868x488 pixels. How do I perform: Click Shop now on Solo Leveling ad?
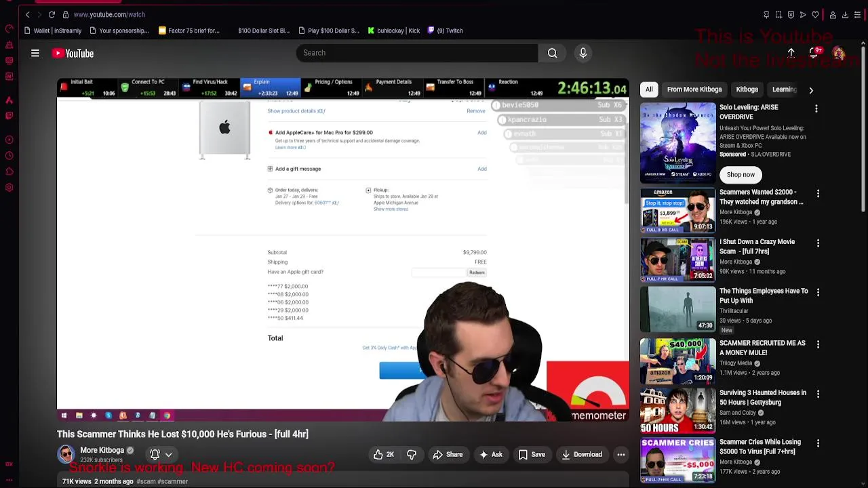[x=741, y=175]
